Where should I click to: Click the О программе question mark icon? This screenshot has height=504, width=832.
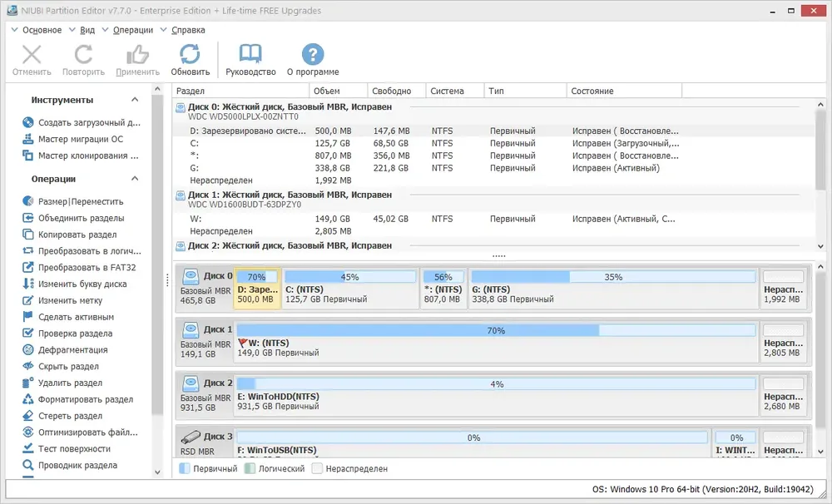(x=313, y=54)
